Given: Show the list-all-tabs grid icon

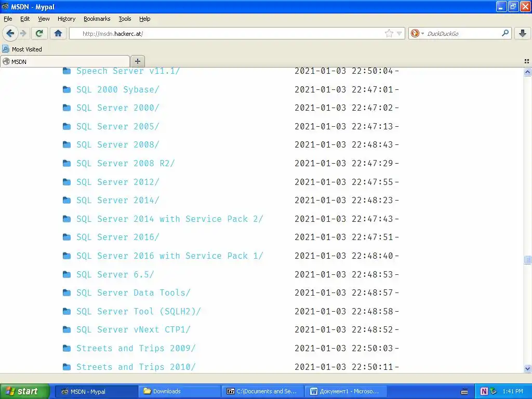Looking at the screenshot, I should pos(527,61).
